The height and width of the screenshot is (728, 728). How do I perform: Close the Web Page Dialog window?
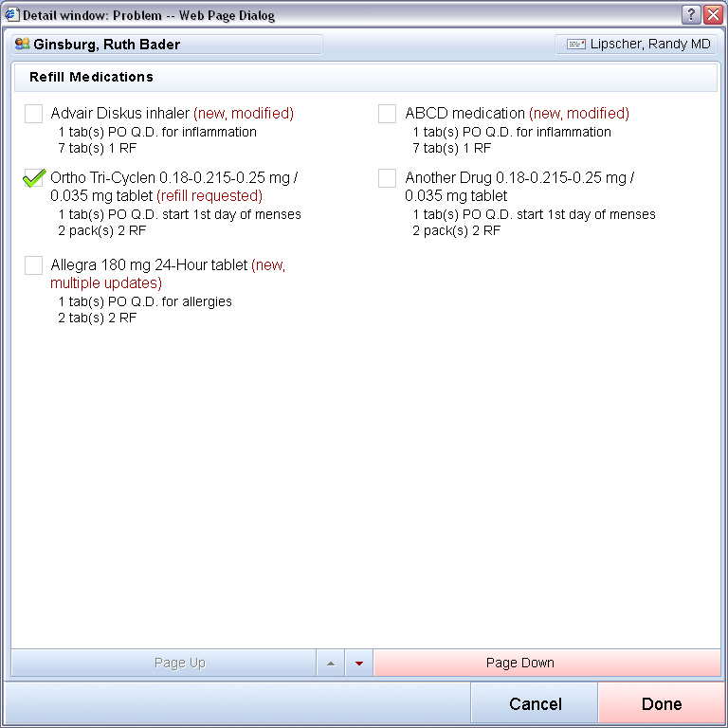713,15
